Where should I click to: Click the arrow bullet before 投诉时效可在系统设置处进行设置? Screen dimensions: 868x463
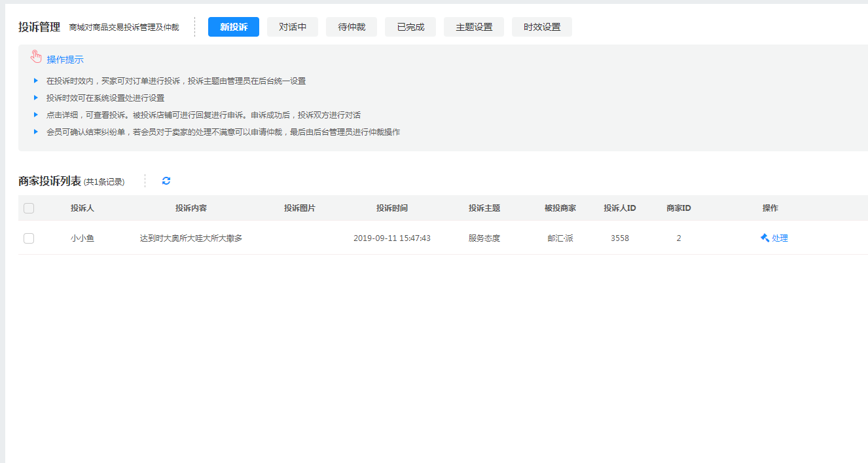[x=36, y=98]
